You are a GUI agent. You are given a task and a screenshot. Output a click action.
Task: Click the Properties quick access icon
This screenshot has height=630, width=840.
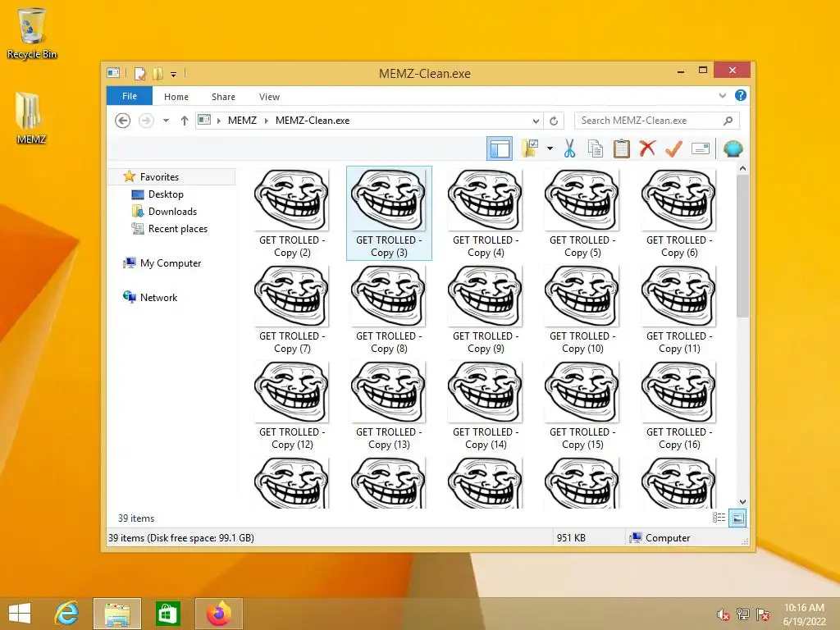click(139, 73)
